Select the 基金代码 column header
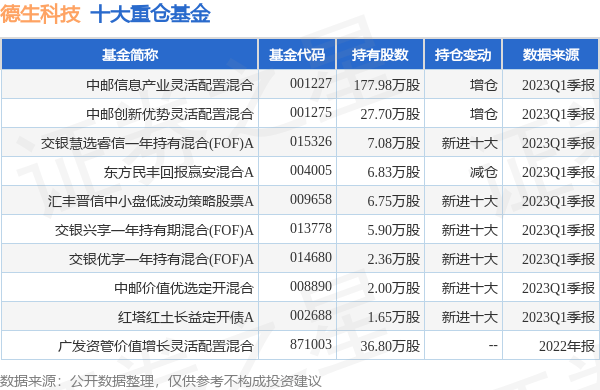600x390 pixels. pyautogui.click(x=297, y=55)
